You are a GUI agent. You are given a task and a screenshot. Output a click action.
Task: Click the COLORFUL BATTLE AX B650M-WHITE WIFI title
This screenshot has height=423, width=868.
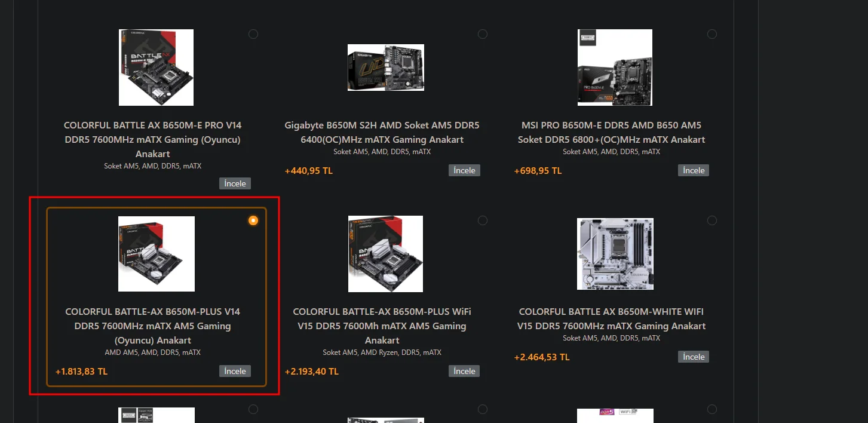pos(612,319)
